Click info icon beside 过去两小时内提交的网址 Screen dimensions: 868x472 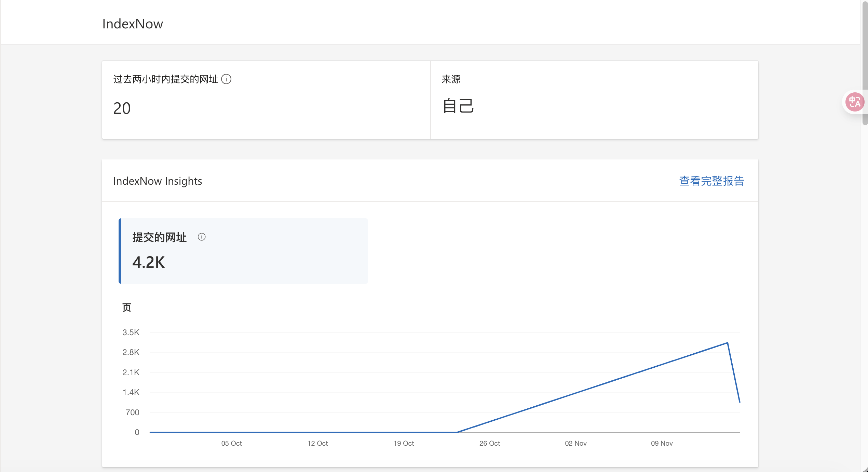[226, 79]
